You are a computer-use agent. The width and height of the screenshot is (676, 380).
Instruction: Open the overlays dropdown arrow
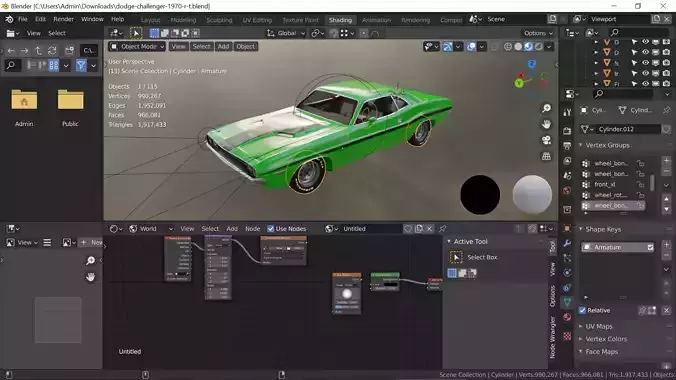pyautogui.click(x=482, y=47)
